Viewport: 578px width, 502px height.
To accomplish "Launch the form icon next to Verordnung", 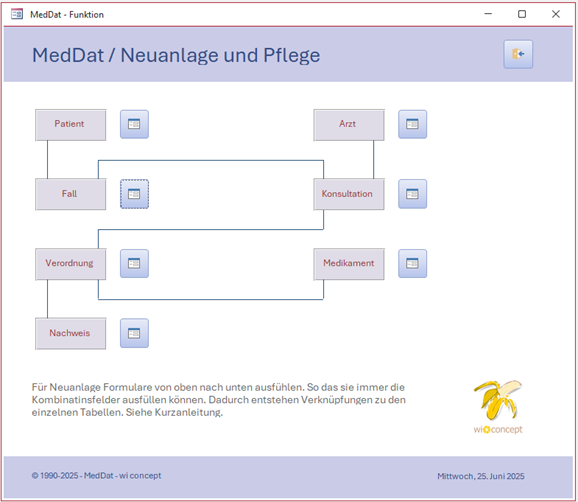I will pos(134,263).
